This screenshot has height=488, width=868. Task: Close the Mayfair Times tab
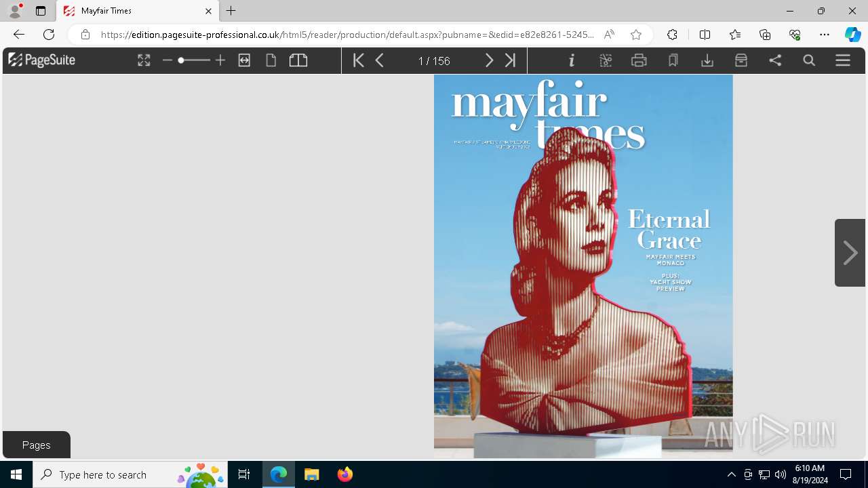[208, 11]
